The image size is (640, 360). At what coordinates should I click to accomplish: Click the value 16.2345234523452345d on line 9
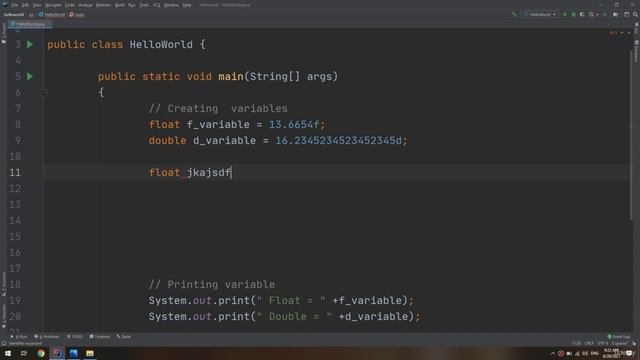click(x=338, y=140)
